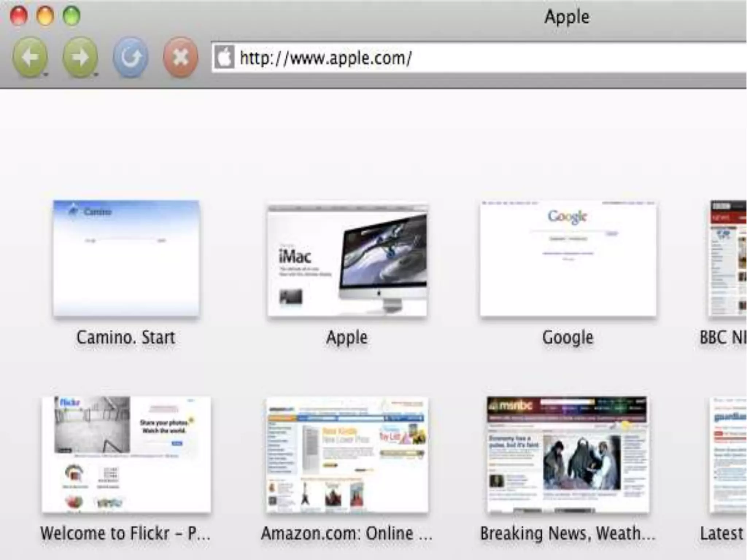Click the 'Welcome to Flickr' label
Screen dimensions: 747x560
pos(125,533)
